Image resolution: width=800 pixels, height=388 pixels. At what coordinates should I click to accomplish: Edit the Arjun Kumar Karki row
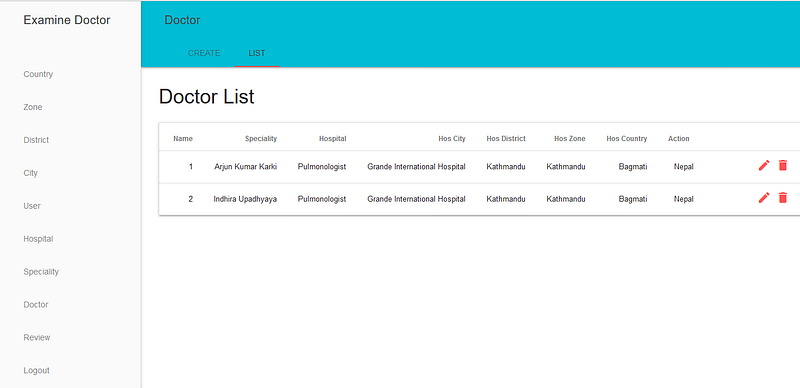pos(764,165)
